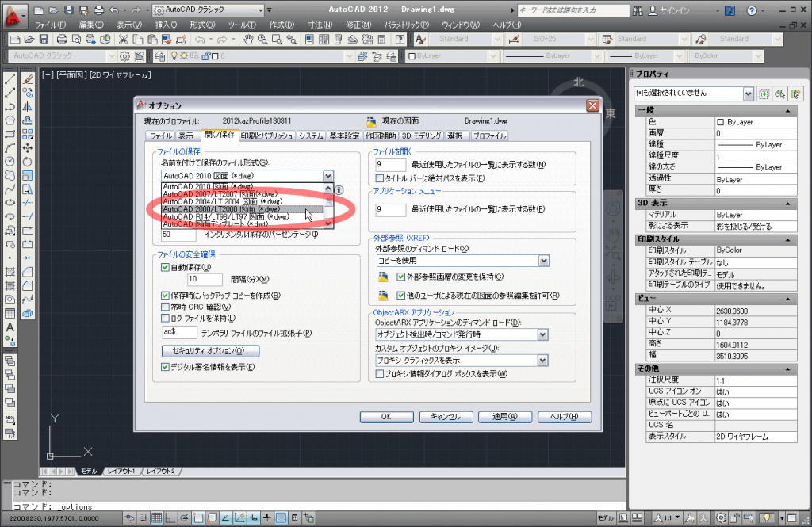Toggle デジタル署名情報を表示 checkbox
Screen dimensions: 812x527
tap(165, 366)
